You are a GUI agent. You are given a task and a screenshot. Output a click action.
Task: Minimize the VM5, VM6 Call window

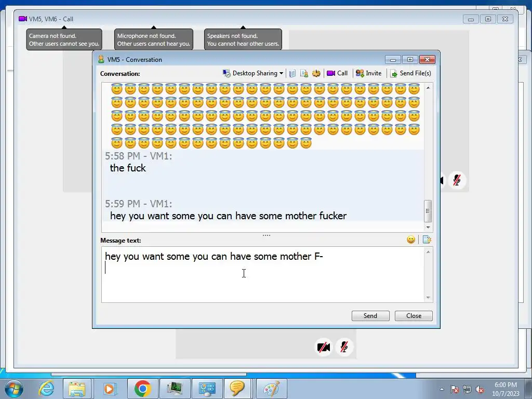coord(471,19)
